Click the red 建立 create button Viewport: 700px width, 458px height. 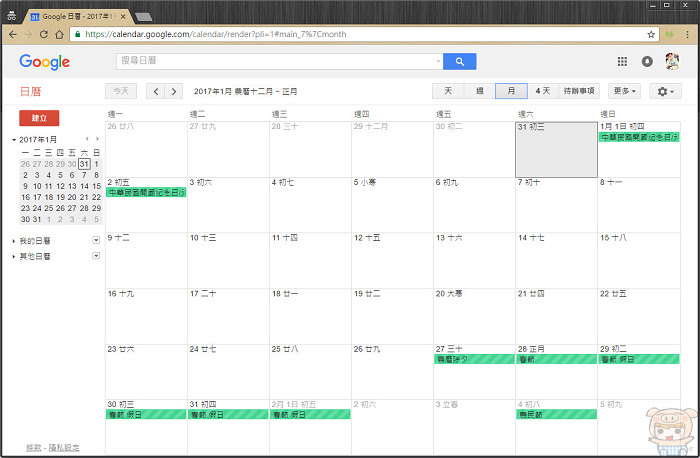pyautogui.click(x=39, y=118)
